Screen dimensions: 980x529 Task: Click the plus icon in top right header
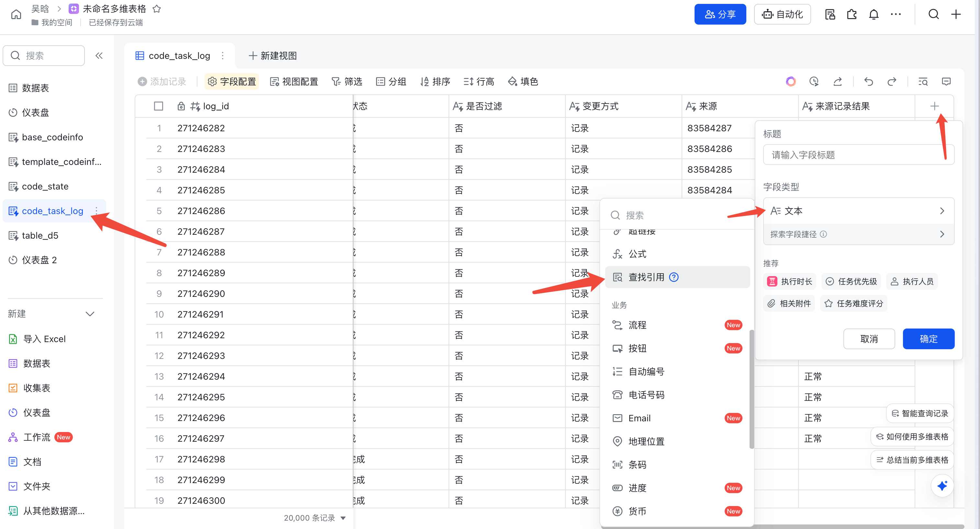[x=956, y=15]
